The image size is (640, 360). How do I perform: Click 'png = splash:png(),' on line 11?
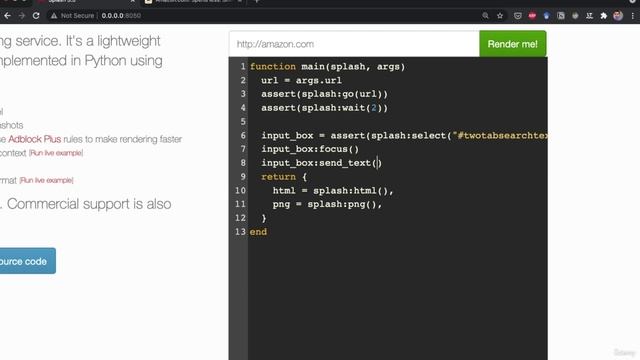pyautogui.click(x=327, y=204)
